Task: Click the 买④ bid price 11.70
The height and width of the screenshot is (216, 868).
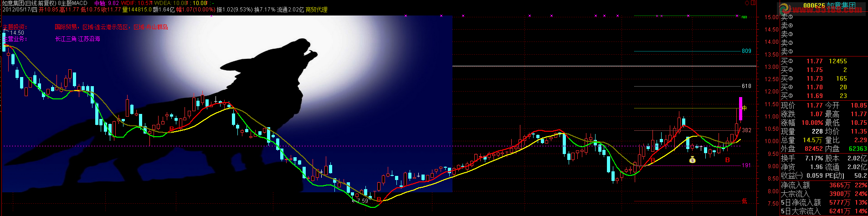Action: (x=815, y=87)
